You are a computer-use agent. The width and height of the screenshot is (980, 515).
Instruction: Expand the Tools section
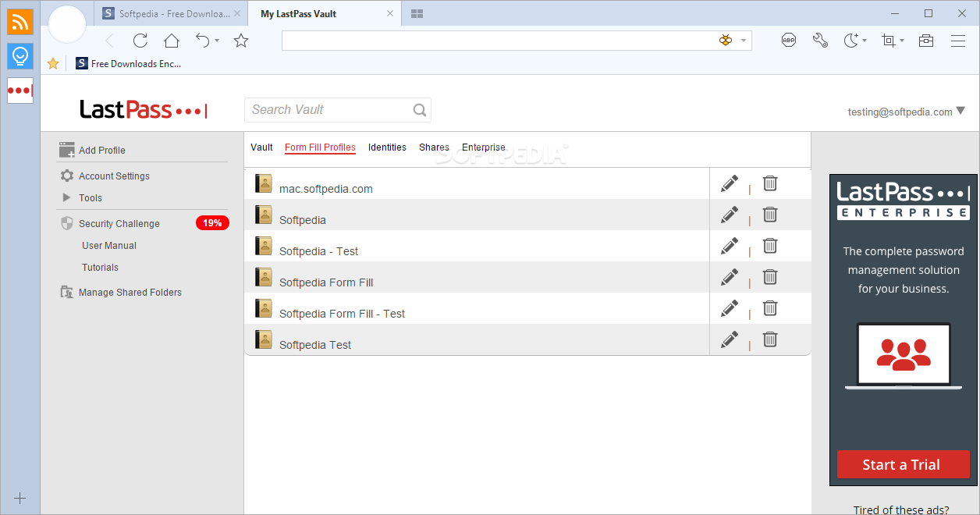coord(91,197)
